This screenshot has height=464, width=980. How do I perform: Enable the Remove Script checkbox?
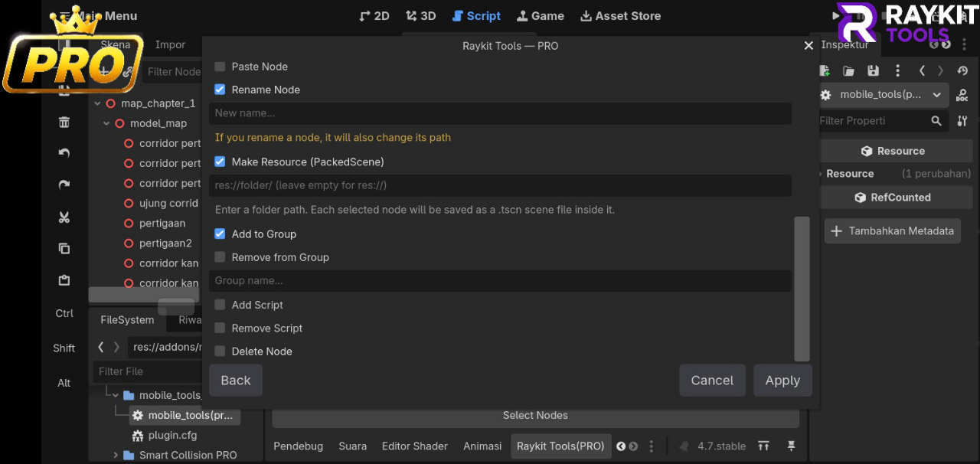(220, 328)
